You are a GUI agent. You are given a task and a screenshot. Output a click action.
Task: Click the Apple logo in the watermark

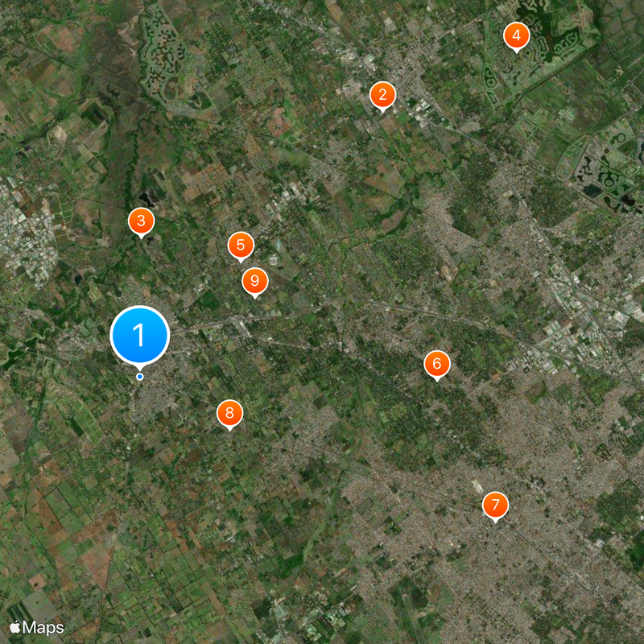[15, 627]
